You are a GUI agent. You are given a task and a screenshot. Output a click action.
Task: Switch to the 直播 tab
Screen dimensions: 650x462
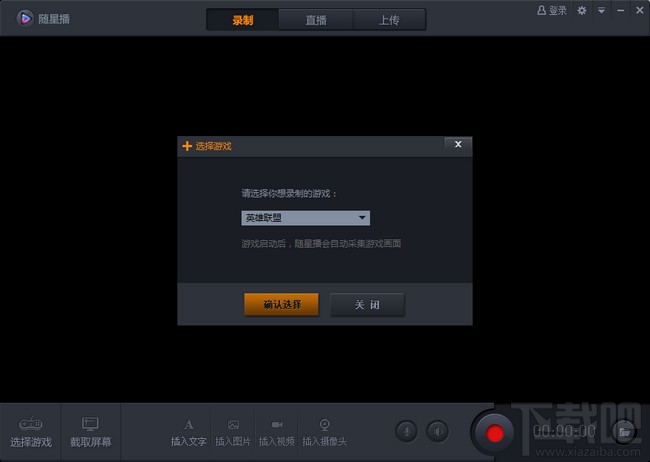tap(315, 19)
